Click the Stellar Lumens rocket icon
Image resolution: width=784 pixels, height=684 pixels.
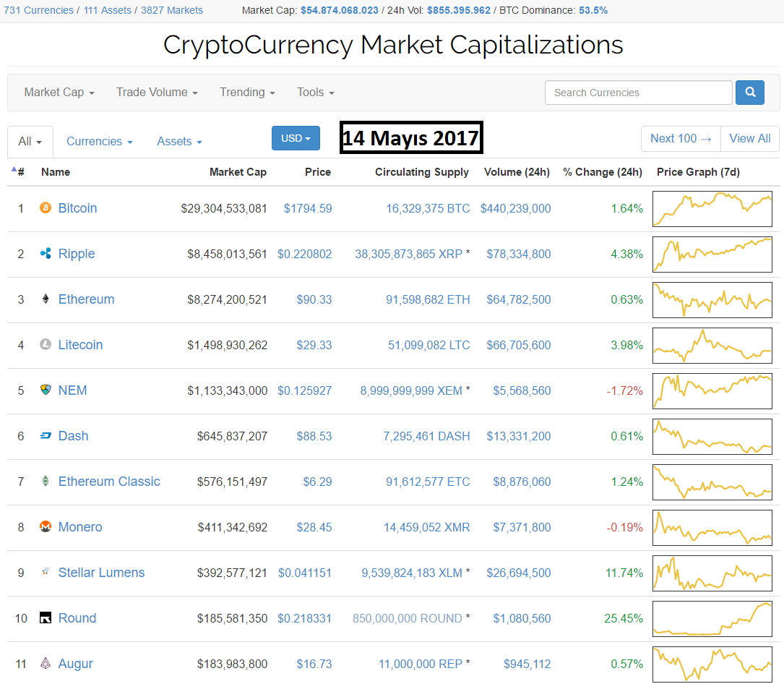coord(46,572)
